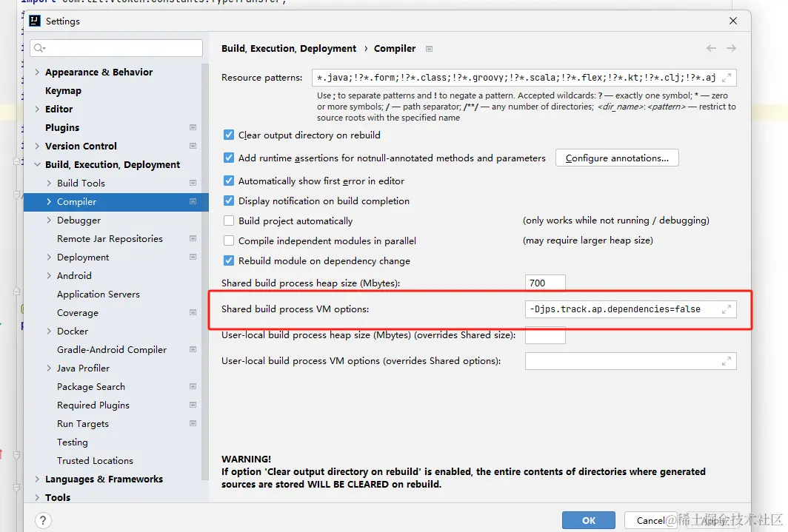The image size is (788, 532).
Task: Expand the Shared build process VM options field
Action: pyautogui.click(x=727, y=309)
